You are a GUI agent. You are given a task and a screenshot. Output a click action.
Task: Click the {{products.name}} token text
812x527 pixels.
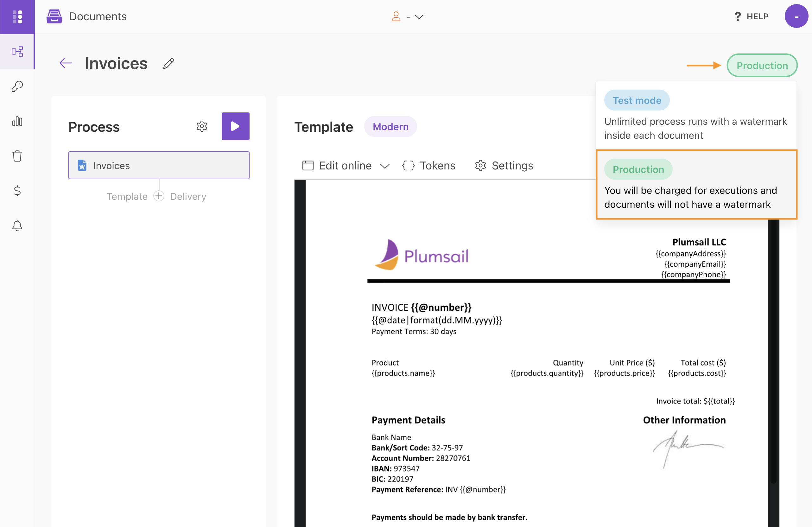(403, 373)
